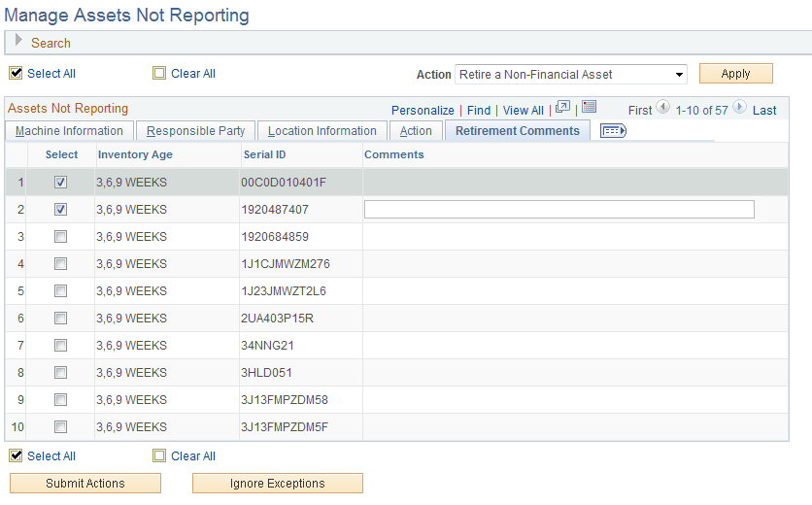Jump to the Last page link
The width and height of the screenshot is (812, 505).
click(764, 111)
